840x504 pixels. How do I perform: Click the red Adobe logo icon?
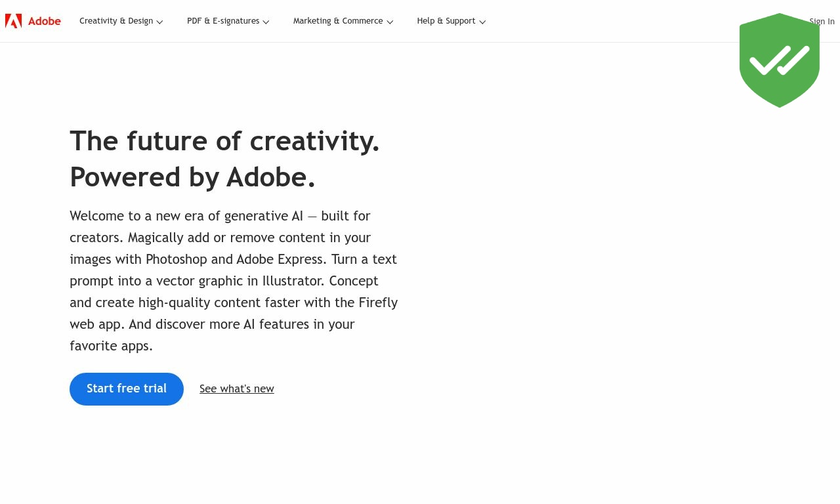13,21
